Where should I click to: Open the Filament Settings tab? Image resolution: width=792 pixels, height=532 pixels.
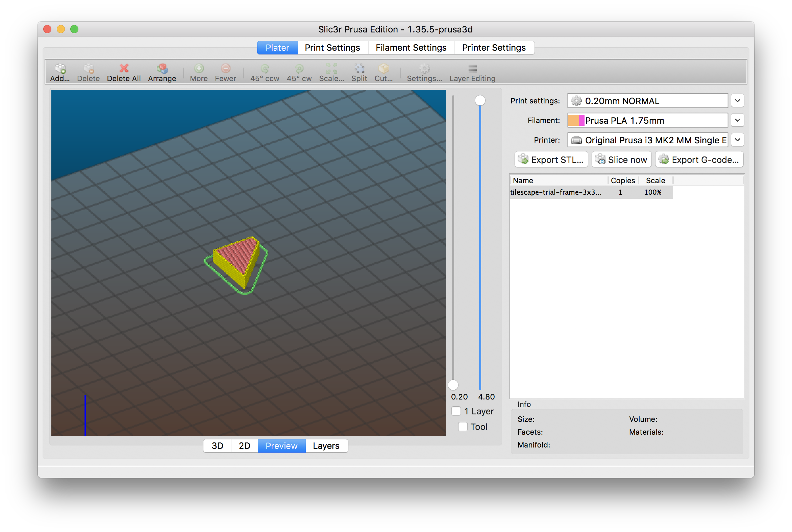coord(411,48)
